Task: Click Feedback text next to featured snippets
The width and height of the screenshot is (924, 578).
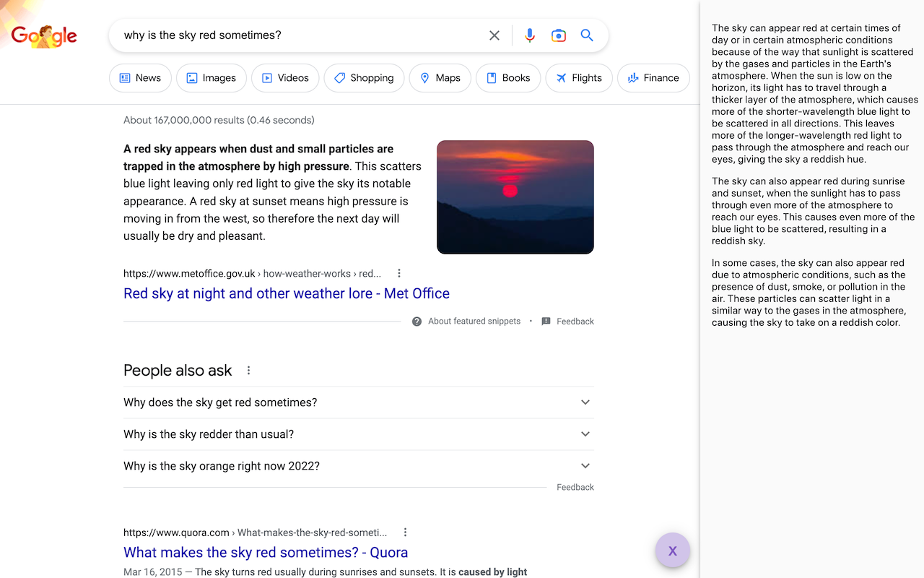Action: point(575,322)
